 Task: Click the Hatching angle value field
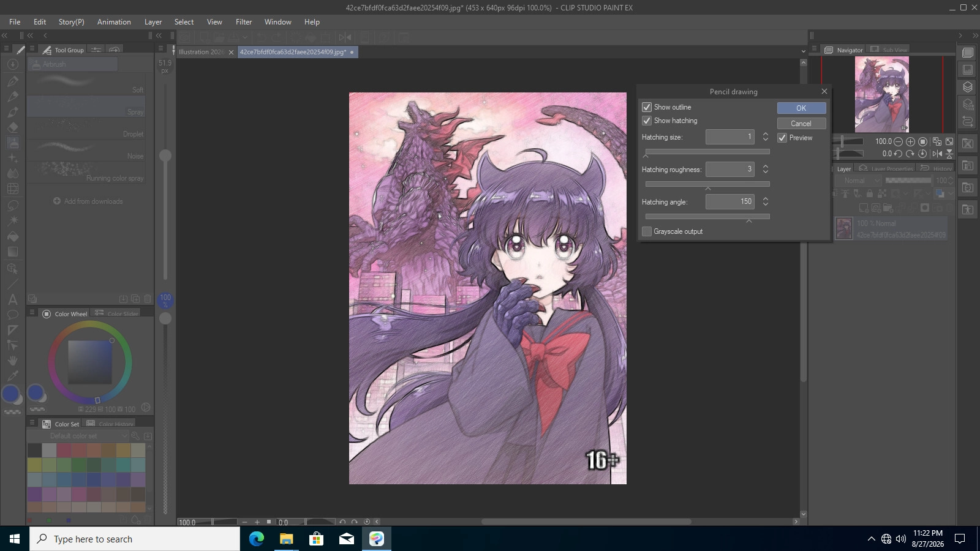(729, 201)
